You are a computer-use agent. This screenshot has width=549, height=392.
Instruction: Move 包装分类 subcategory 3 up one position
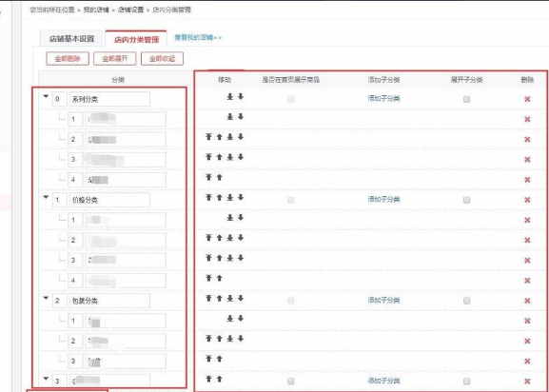coord(220,359)
